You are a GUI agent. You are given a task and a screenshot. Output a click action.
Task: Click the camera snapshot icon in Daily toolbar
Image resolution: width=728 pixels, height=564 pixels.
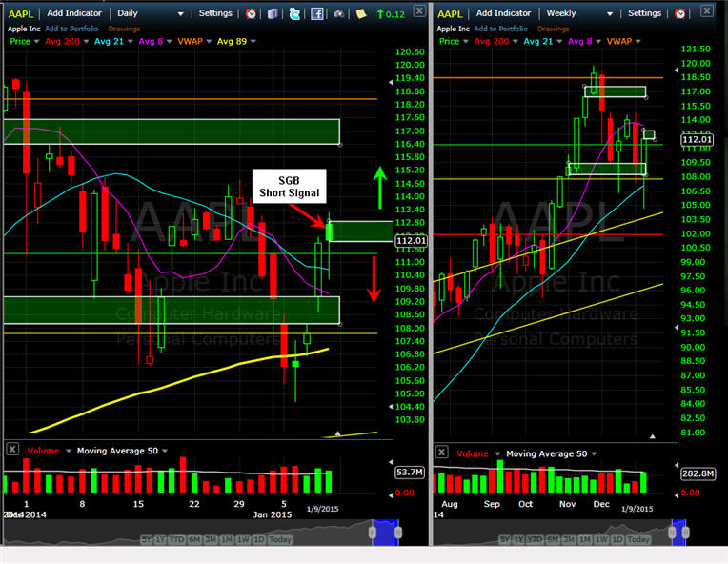[x=338, y=14]
